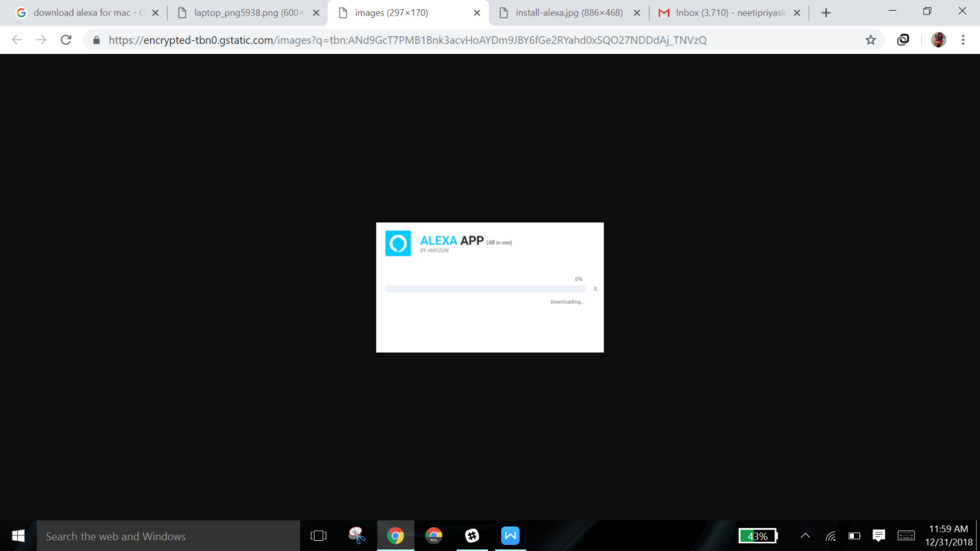
Task: Open the browser extension icon beside the star
Action: point(903,40)
